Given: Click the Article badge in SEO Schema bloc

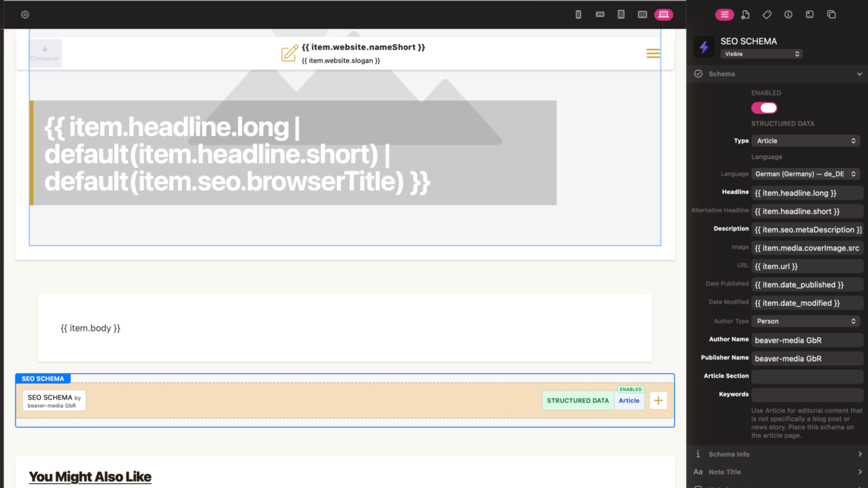Looking at the screenshot, I should point(629,400).
